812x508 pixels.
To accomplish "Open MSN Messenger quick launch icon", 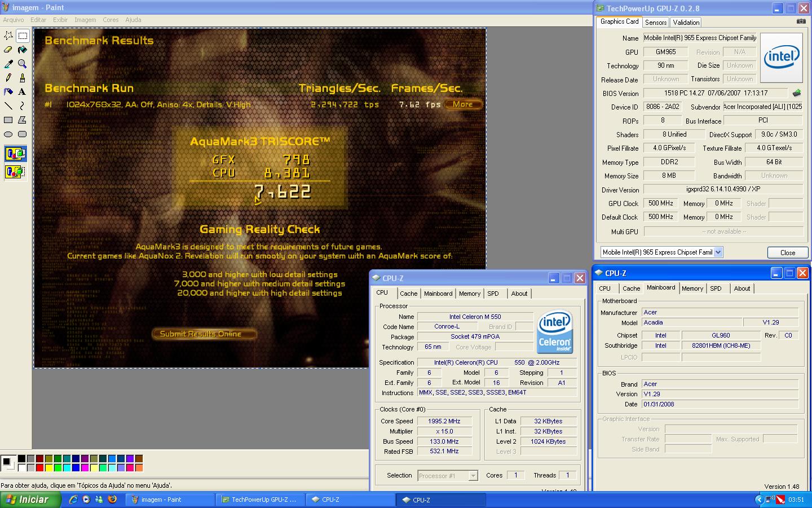I will (x=99, y=500).
